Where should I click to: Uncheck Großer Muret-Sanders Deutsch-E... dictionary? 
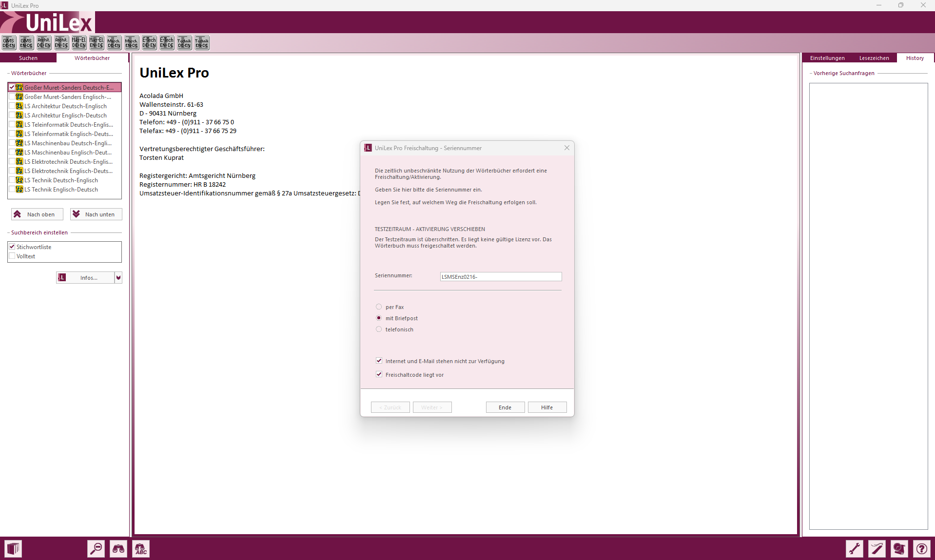(12, 87)
